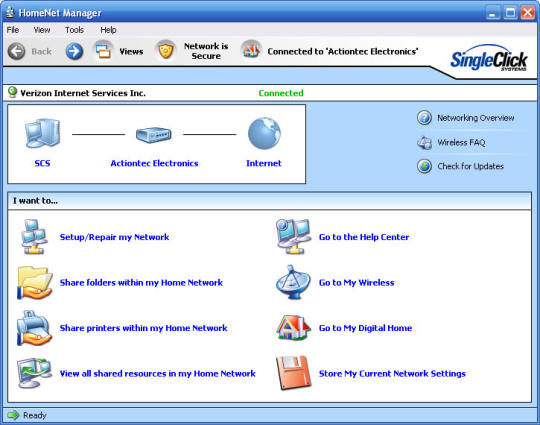Screen dimensions: 540x425
Task: Click the Network is Secure label
Action: click(206, 51)
